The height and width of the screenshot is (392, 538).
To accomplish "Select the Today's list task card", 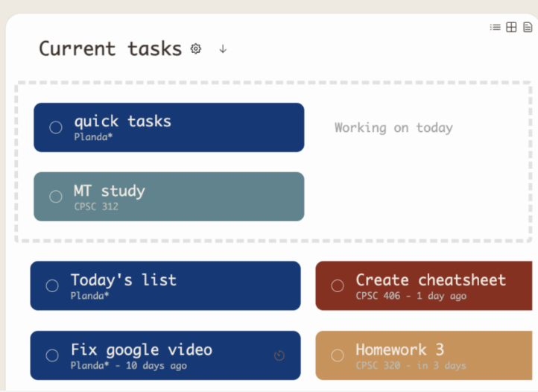I will [165, 285].
